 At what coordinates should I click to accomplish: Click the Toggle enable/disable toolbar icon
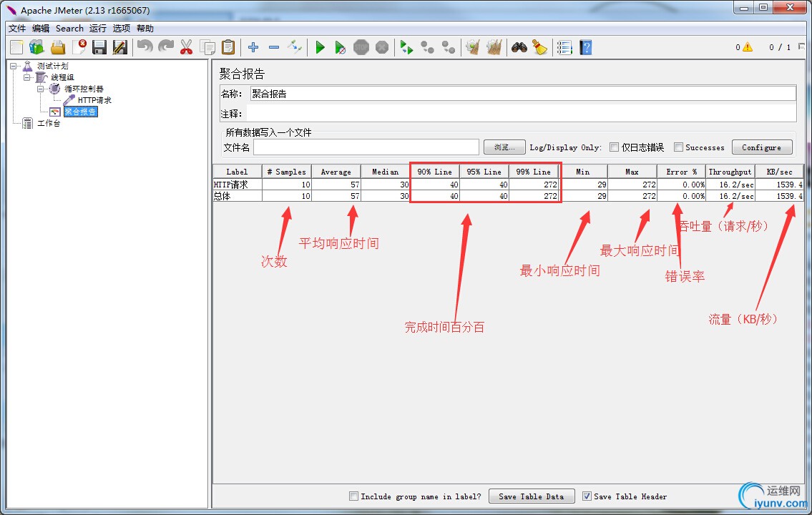point(295,48)
